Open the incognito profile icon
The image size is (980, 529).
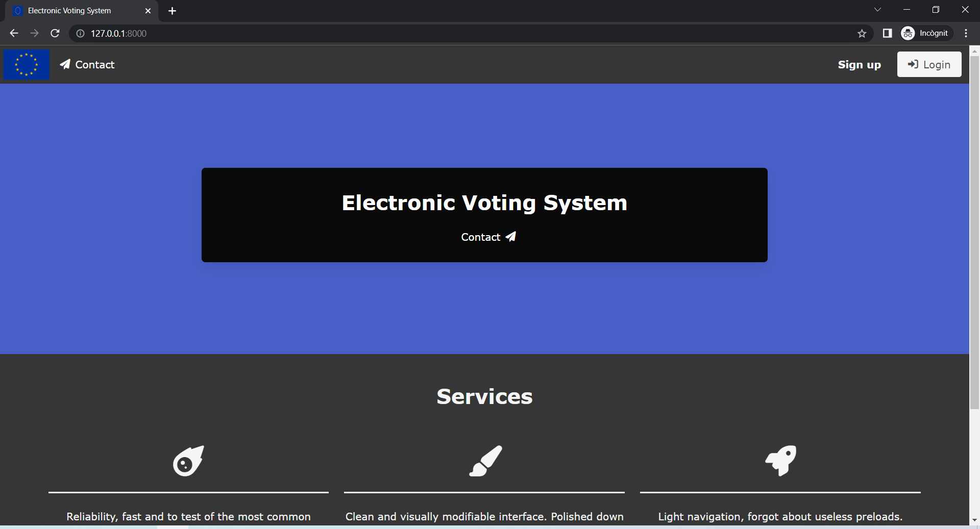point(908,33)
